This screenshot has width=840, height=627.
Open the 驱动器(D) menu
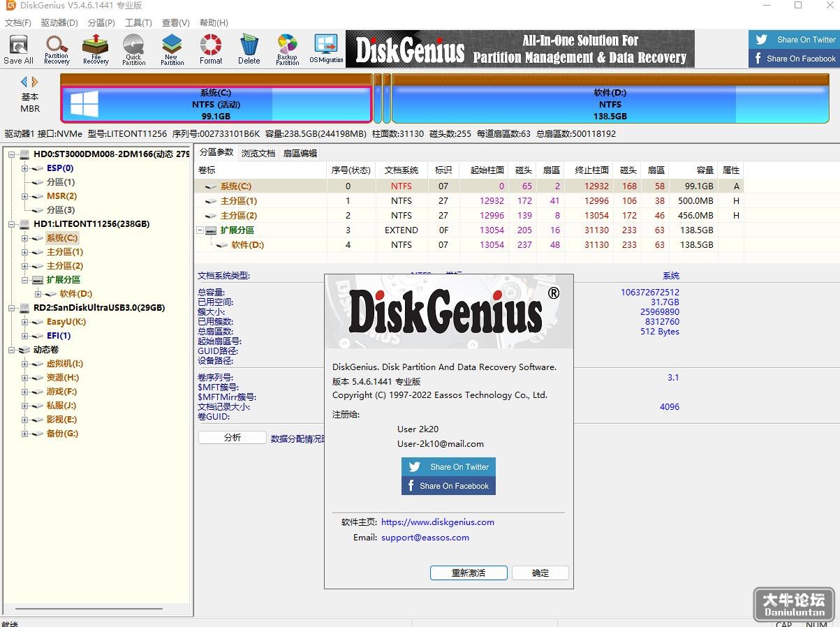[59, 22]
